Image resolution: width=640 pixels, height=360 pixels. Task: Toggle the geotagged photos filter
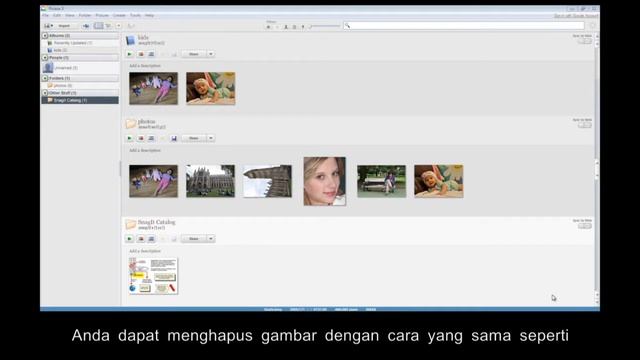coord(303,27)
